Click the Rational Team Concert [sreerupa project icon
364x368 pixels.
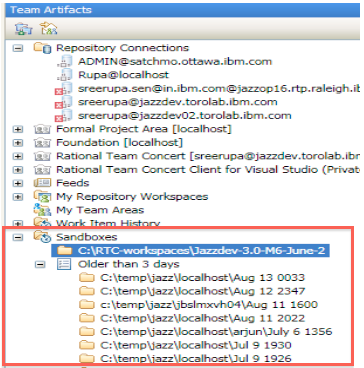(x=42, y=156)
